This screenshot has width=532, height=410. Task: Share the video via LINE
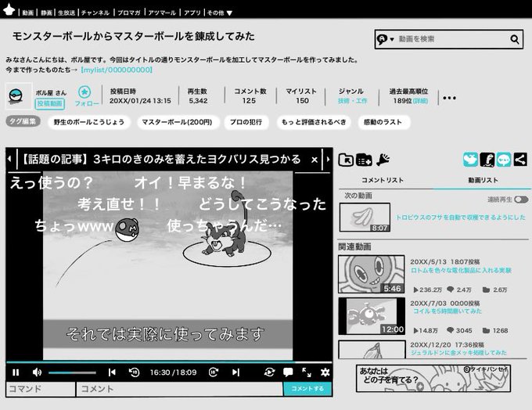[x=504, y=159]
